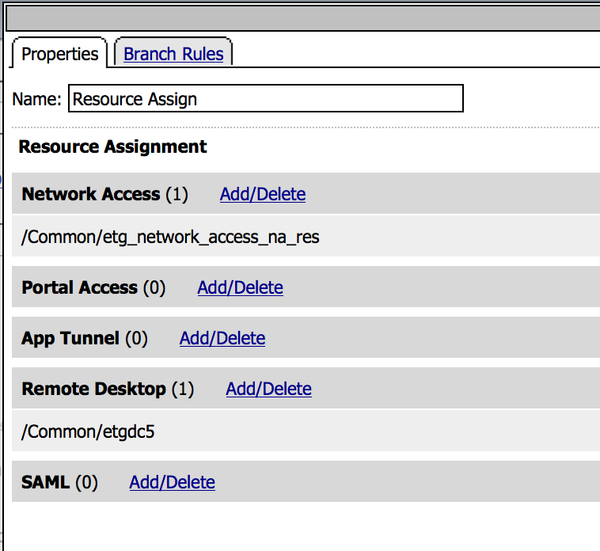Click the Remote Desktop section heading

click(x=93, y=389)
